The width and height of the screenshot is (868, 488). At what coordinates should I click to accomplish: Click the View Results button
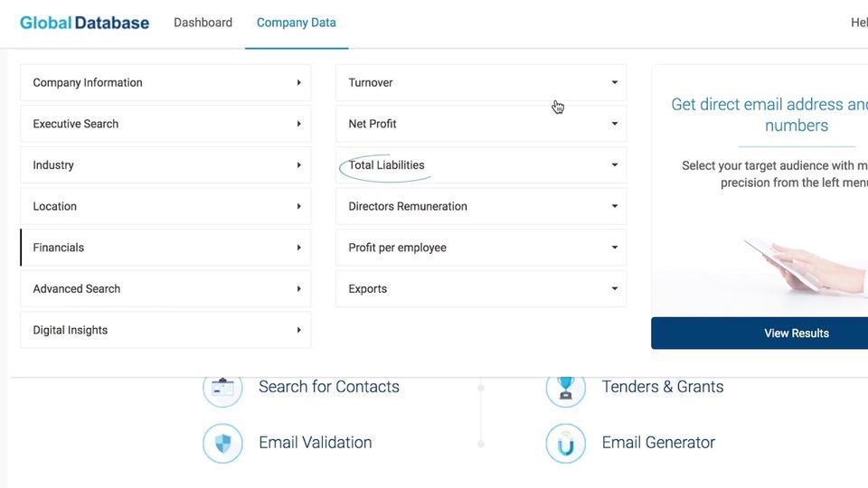point(796,333)
